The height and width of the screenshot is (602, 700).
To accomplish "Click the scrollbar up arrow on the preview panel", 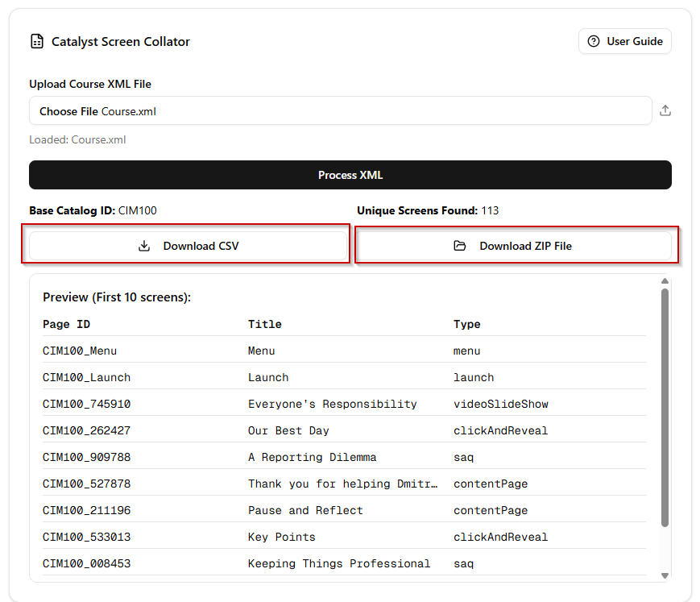I will click(664, 281).
